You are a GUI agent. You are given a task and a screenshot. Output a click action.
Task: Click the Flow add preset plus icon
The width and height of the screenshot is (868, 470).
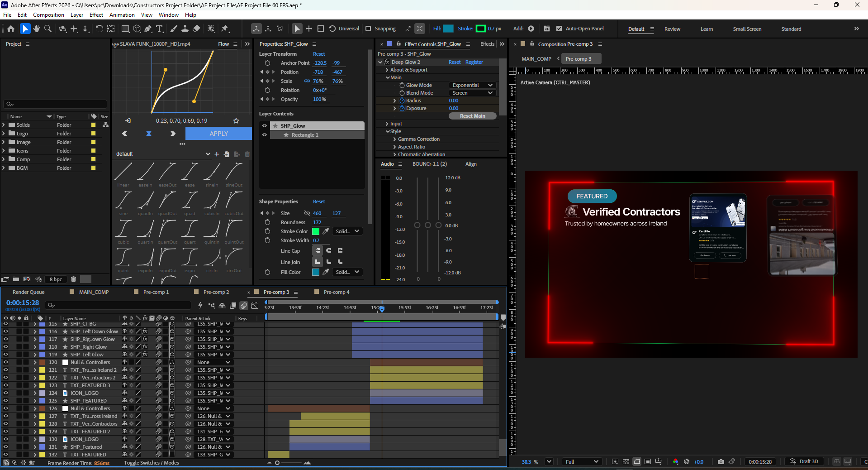(x=217, y=154)
